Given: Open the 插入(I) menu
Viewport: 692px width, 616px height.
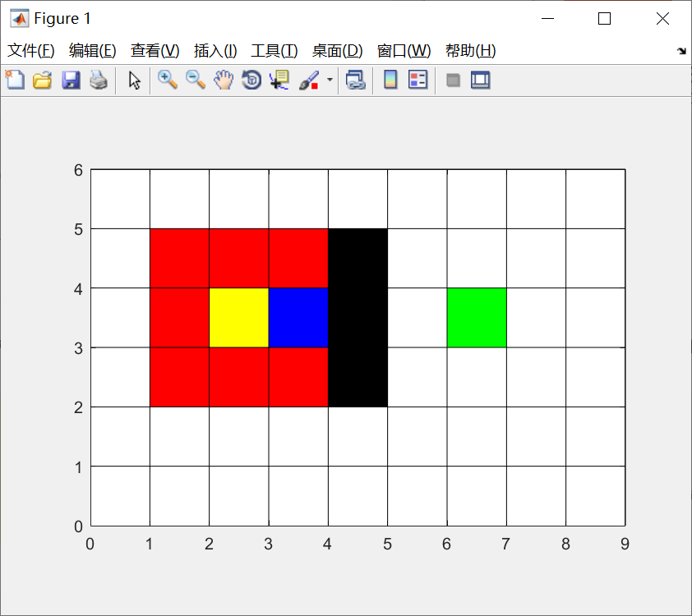Looking at the screenshot, I should 215,51.
